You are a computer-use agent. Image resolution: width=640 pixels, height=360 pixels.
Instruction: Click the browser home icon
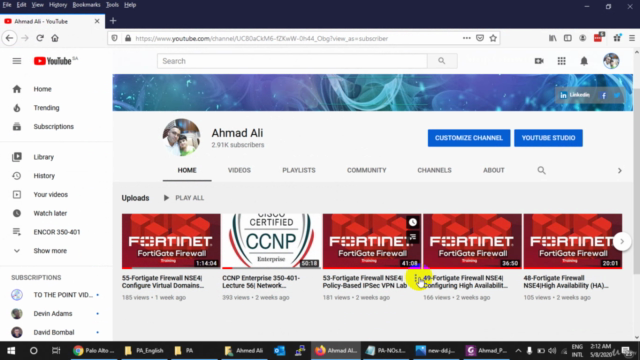click(x=55, y=38)
